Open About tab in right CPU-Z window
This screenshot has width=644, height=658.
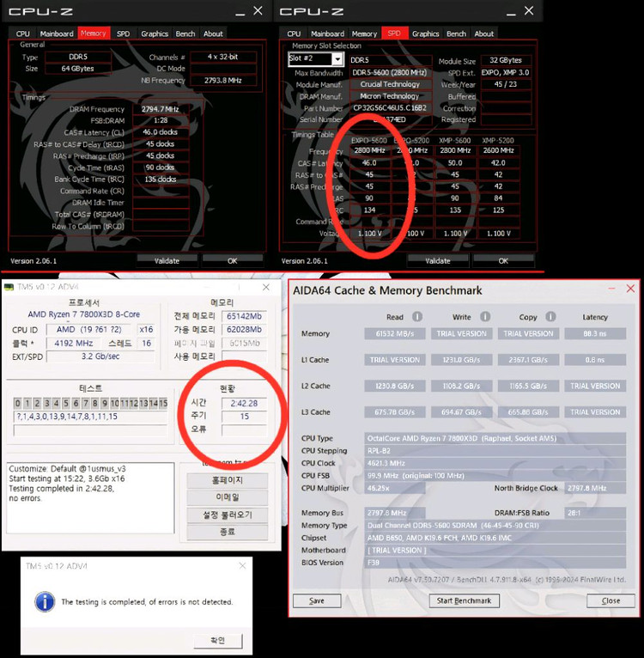pos(484,34)
